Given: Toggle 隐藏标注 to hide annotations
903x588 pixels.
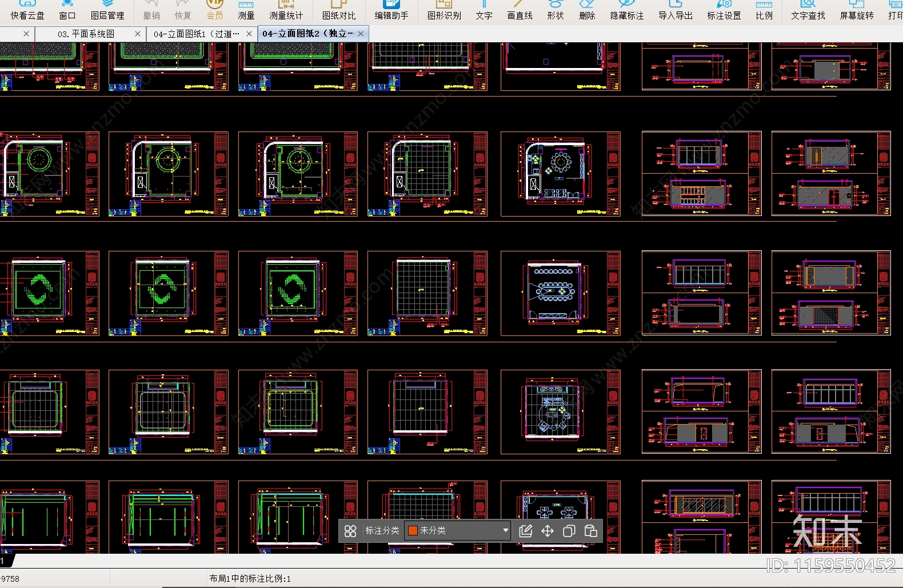Looking at the screenshot, I should tap(627, 10).
